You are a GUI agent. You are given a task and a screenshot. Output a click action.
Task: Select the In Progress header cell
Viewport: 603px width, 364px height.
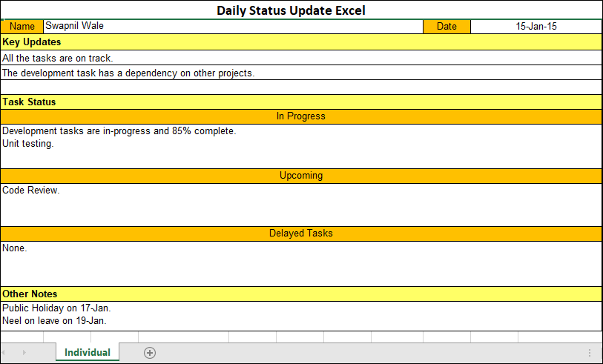tap(301, 116)
